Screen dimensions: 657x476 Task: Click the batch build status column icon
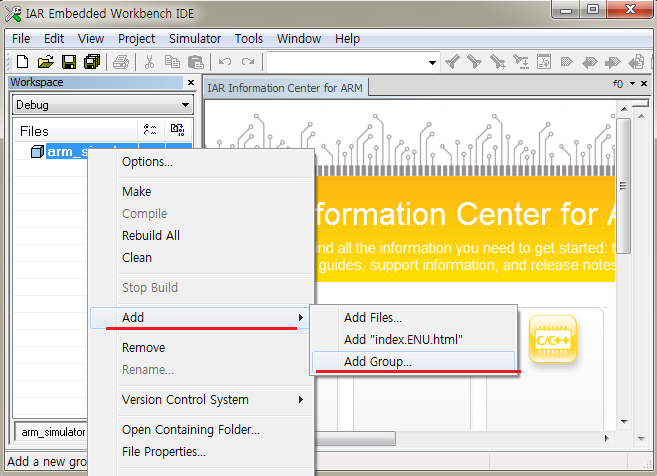click(178, 130)
